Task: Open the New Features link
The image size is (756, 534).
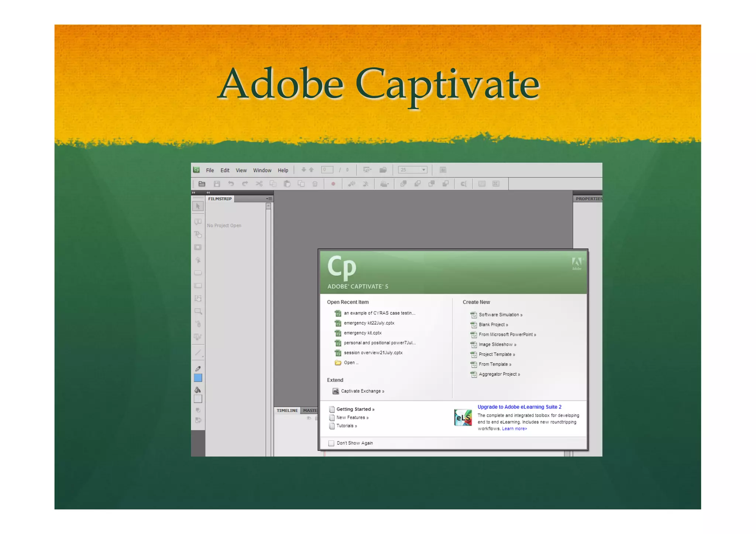Action: pos(349,418)
